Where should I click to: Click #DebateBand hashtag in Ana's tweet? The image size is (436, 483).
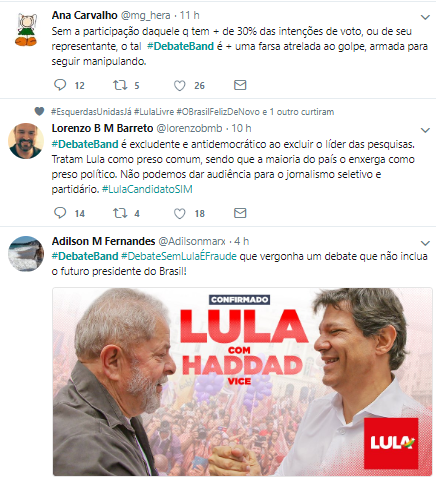pos(180,46)
